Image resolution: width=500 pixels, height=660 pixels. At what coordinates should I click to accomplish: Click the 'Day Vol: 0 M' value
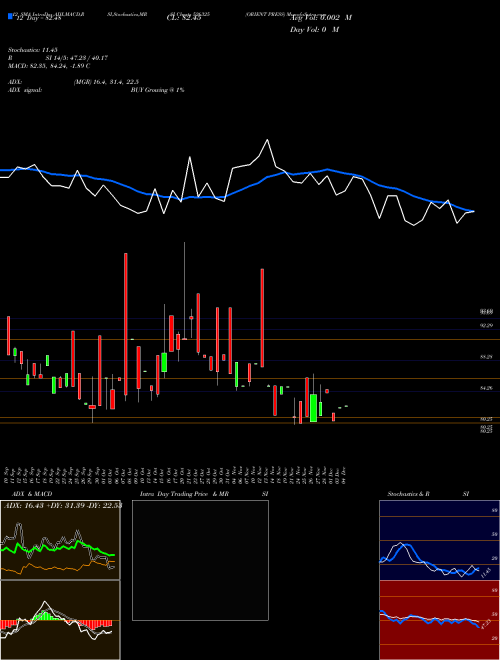(x=314, y=29)
